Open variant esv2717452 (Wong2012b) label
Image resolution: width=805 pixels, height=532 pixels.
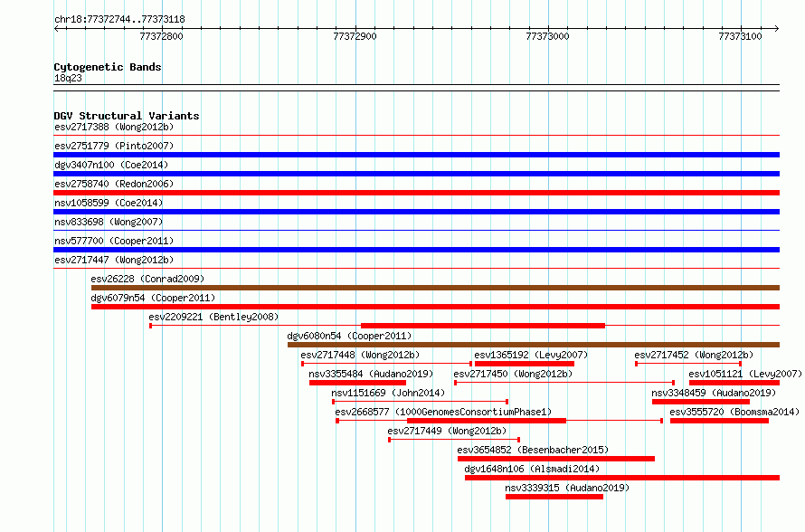click(x=694, y=355)
